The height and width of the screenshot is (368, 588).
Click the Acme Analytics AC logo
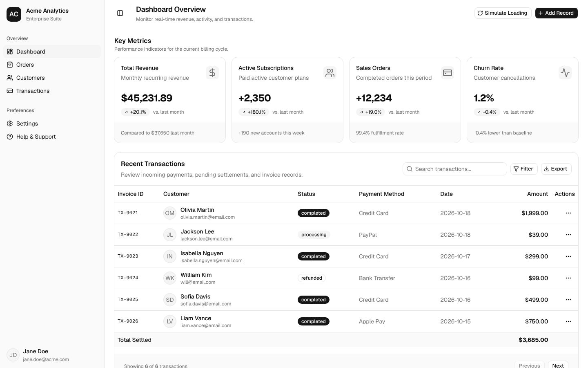[14, 14]
